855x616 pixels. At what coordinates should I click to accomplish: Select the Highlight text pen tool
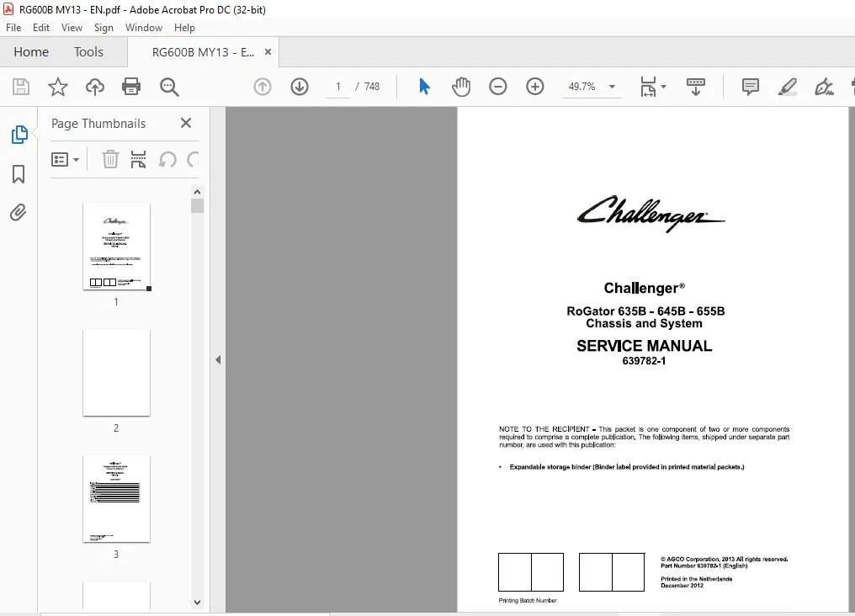click(x=788, y=87)
